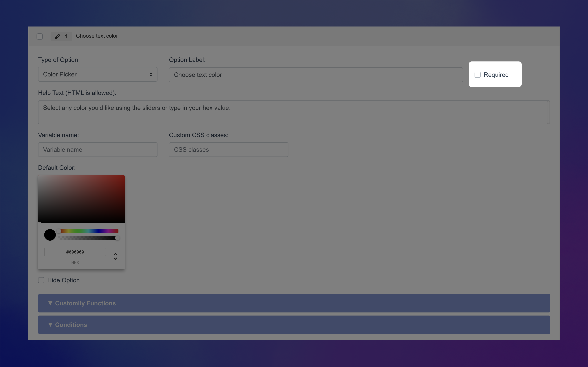Screen dimensions: 588x367
Task: Expand the Conditions section
Action: coord(294,325)
